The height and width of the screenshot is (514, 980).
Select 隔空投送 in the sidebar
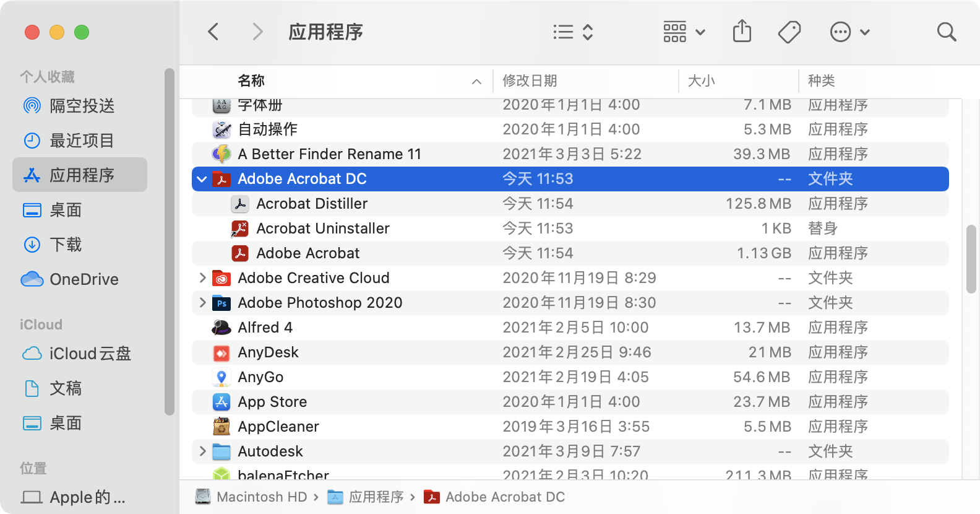tap(80, 106)
